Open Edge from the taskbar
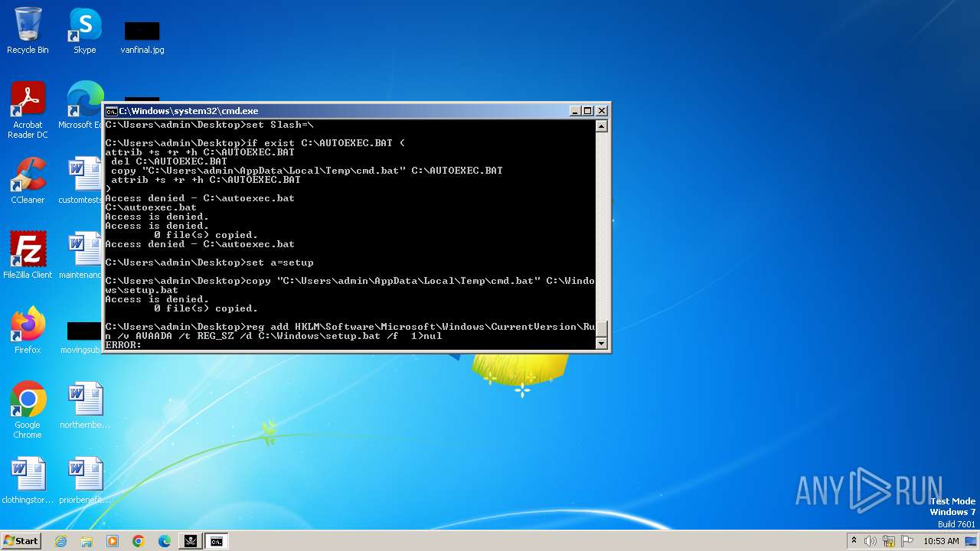The width and height of the screenshot is (980, 551). click(165, 541)
